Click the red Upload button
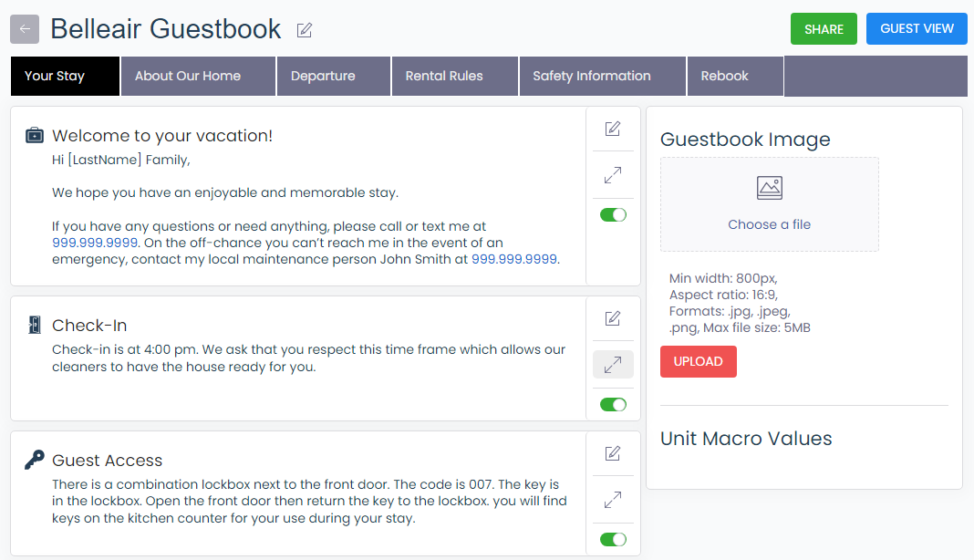Viewport: 974px width, 560px height. 698,361
